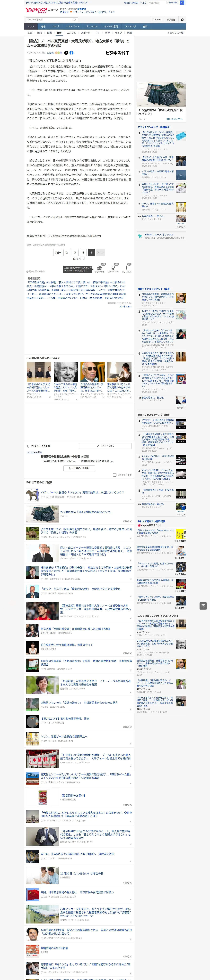Select the IT category tab

(x=98, y=33)
